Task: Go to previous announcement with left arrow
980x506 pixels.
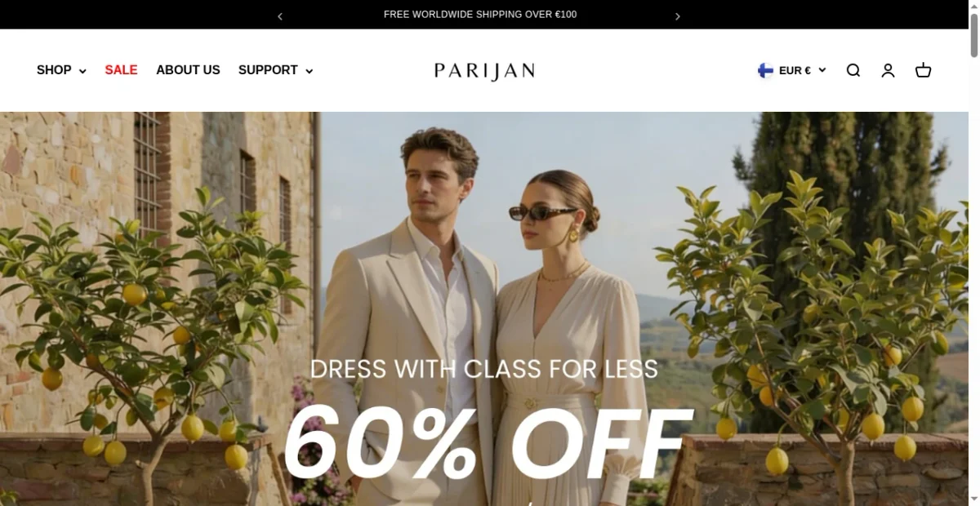Action: click(280, 16)
